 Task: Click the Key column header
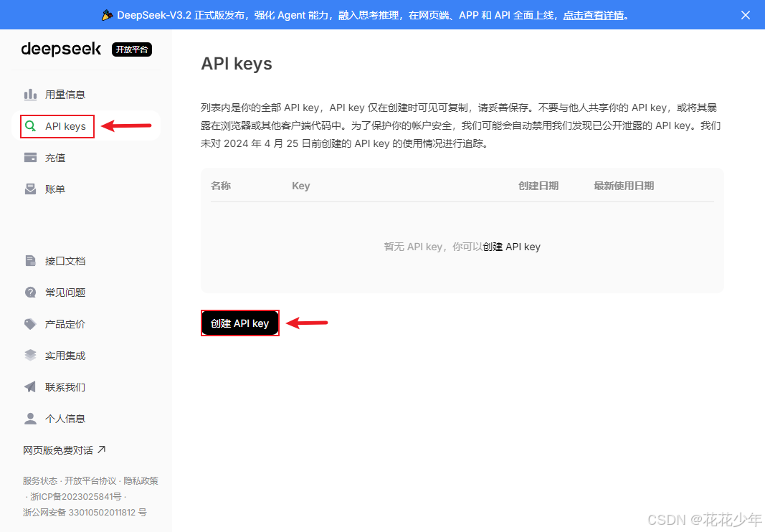300,186
